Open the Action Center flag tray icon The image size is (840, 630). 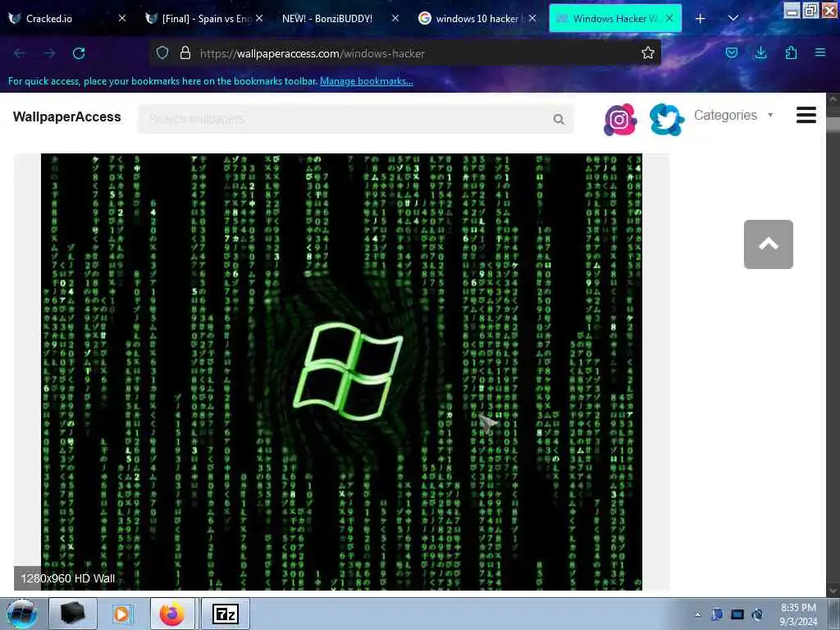(717, 614)
